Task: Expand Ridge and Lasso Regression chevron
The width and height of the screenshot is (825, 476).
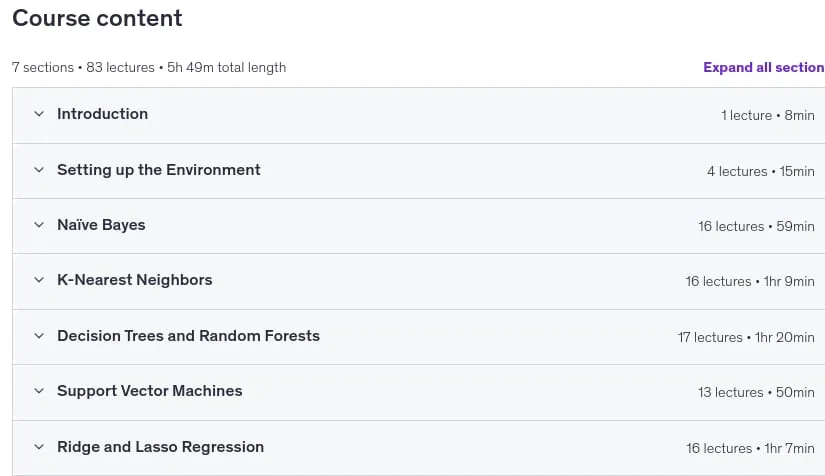Action: click(39, 447)
